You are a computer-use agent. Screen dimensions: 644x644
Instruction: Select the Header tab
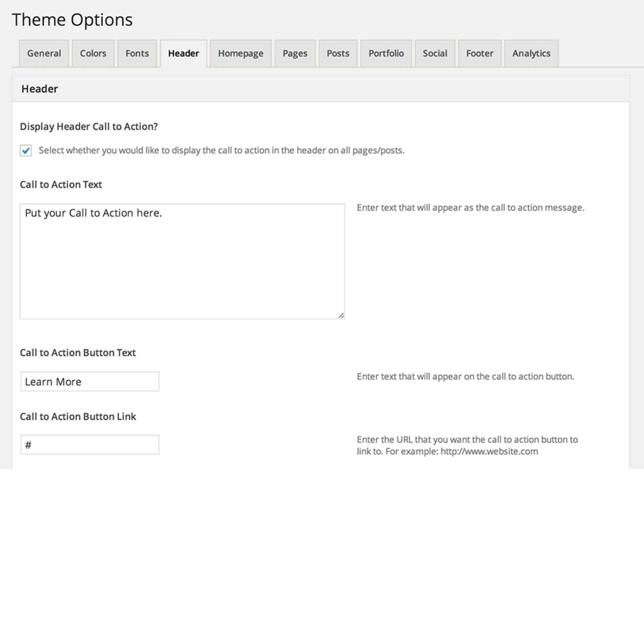(x=184, y=53)
